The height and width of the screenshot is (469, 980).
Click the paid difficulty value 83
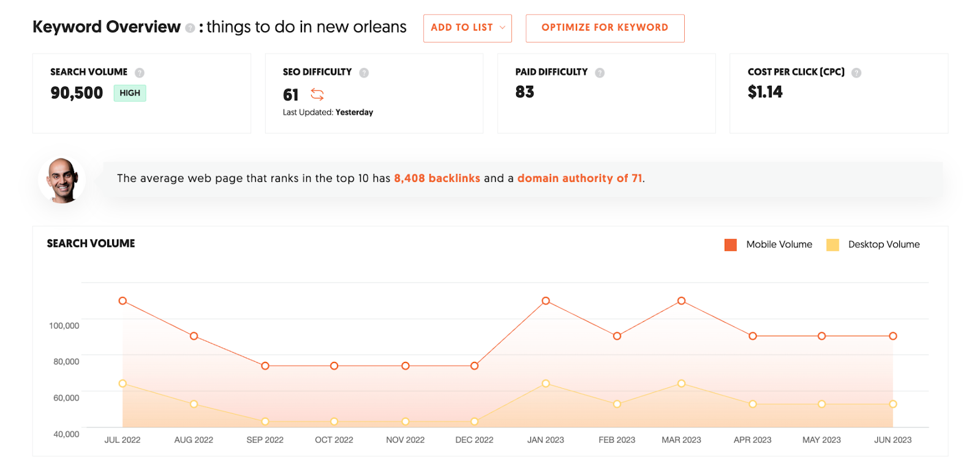pyautogui.click(x=525, y=92)
